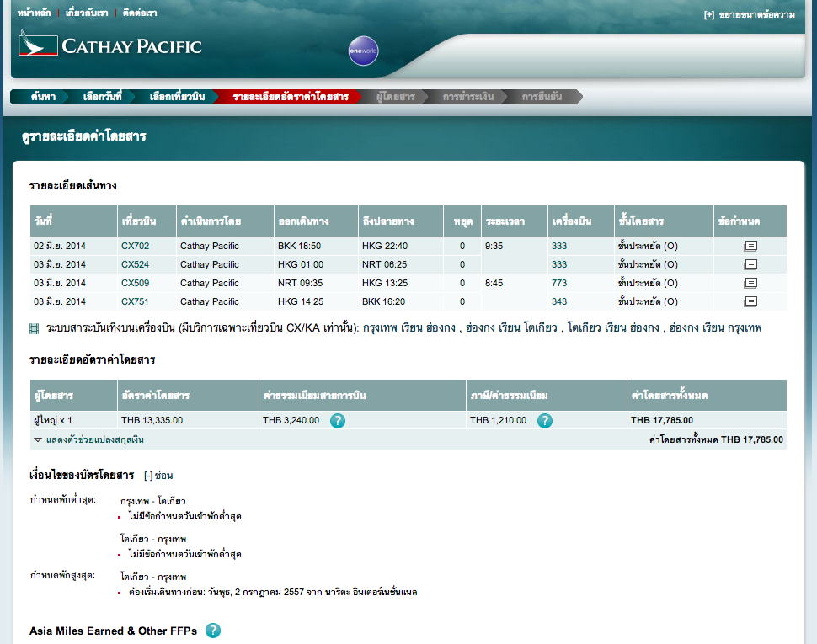Go back to เลือกวันที่ step

pyautogui.click(x=102, y=96)
